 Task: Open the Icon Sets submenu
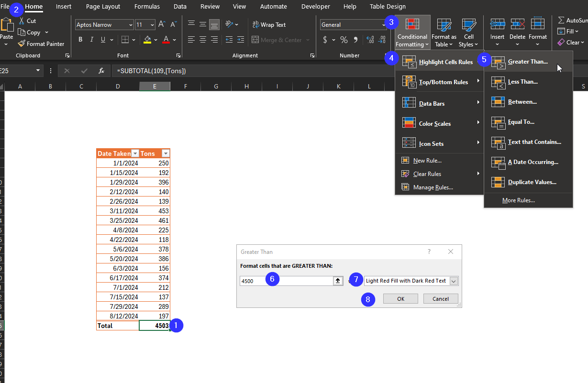(431, 143)
